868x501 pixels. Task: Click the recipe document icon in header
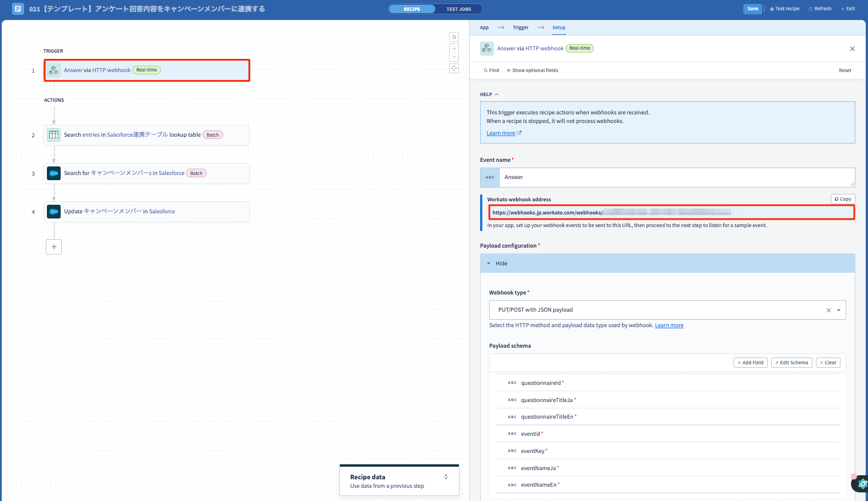[x=18, y=9]
